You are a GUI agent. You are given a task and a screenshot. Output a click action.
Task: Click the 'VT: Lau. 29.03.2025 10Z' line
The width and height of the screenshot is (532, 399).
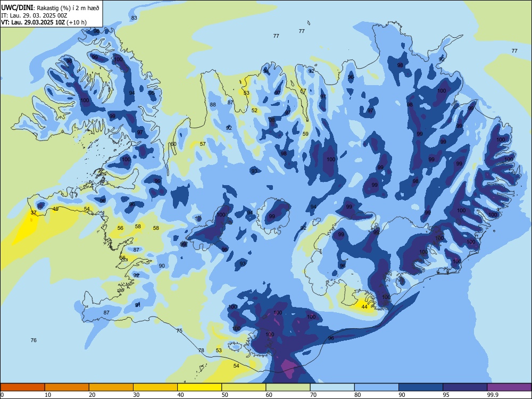click(33, 22)
